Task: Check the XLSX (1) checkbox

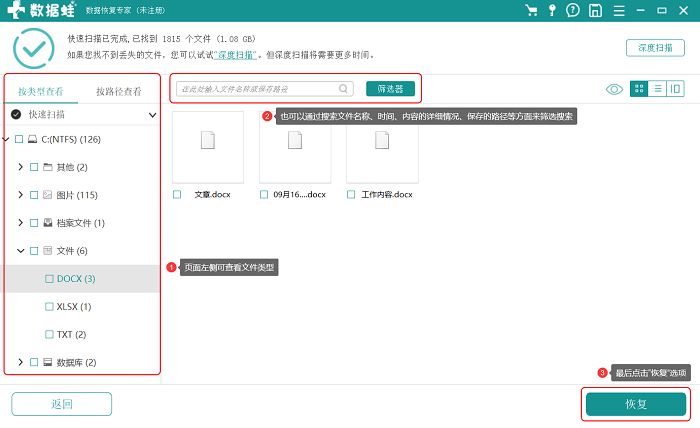Action: [x=49, y=307]
